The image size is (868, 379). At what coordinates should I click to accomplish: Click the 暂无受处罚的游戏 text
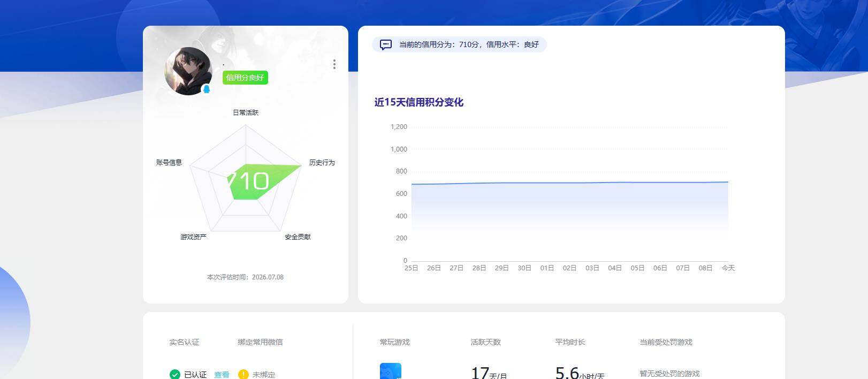(x=669, y=374)
